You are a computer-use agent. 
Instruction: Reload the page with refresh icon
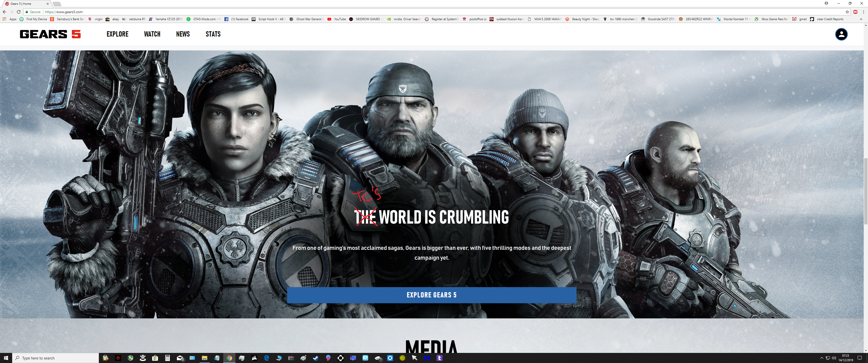[19, 12]
